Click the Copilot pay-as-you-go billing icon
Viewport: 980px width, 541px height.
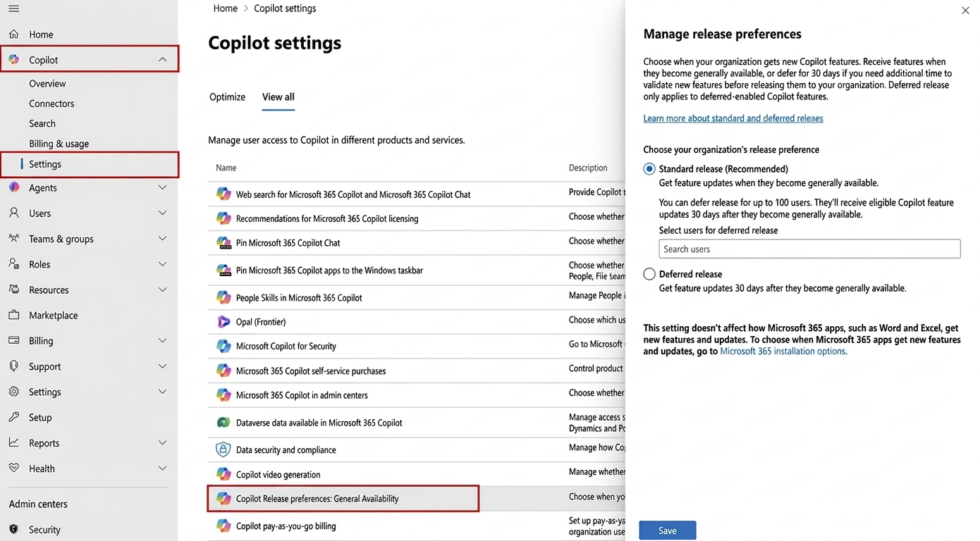pyautogui.click(x=223, y=526)
